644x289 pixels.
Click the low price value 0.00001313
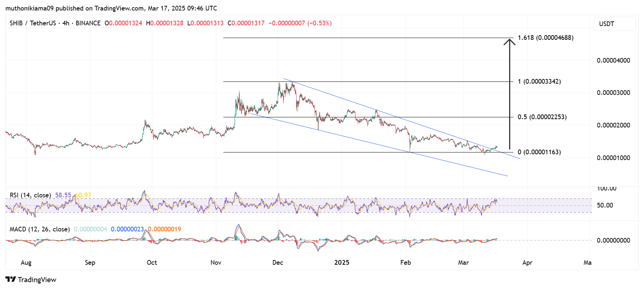coord(207,23)
